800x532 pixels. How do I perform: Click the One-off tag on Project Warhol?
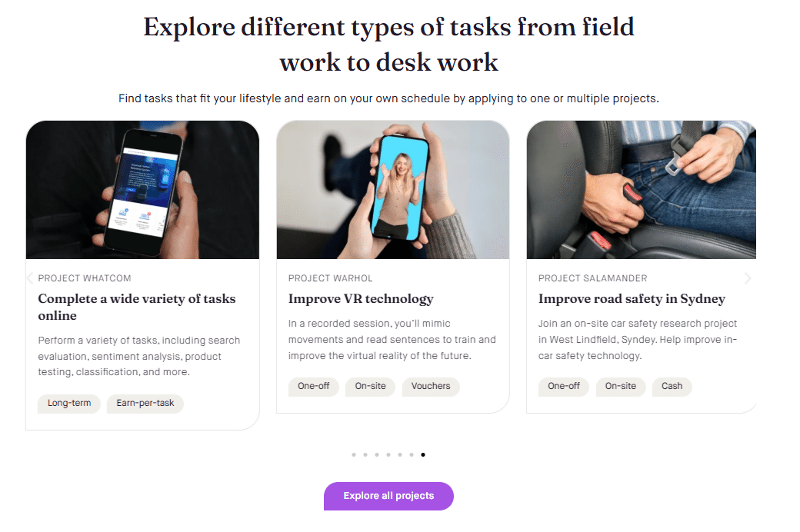(x=314, y=386)
